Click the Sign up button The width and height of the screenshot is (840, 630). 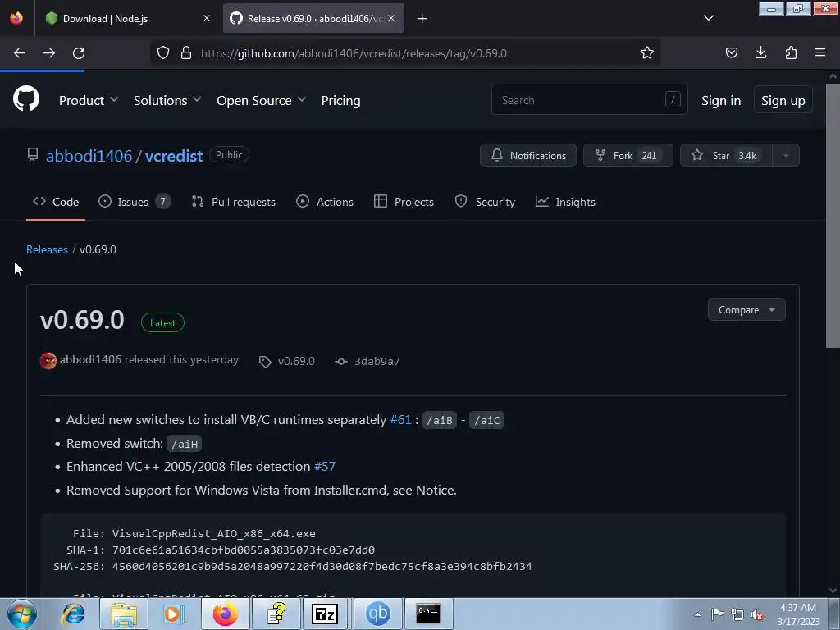tap(783, 100)
